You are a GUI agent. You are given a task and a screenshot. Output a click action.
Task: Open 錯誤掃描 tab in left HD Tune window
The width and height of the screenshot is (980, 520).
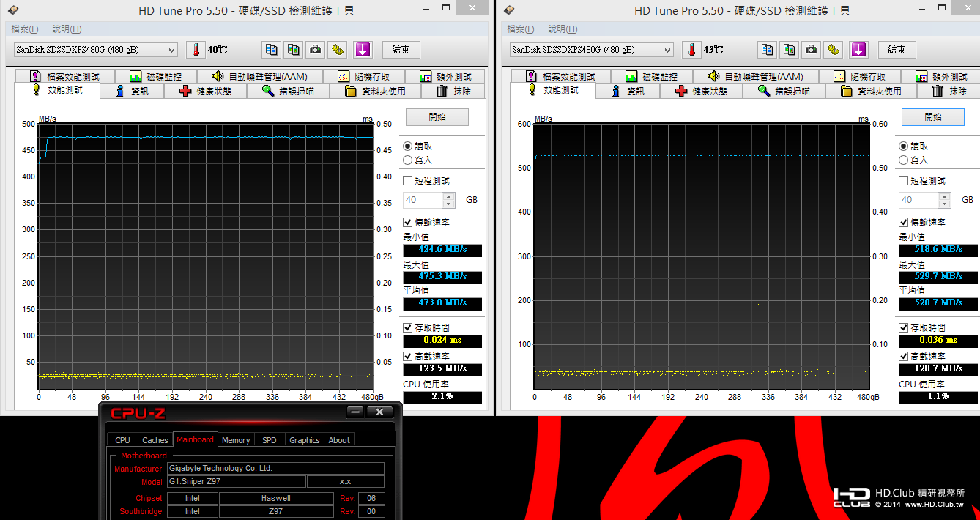tap(288, 92)
